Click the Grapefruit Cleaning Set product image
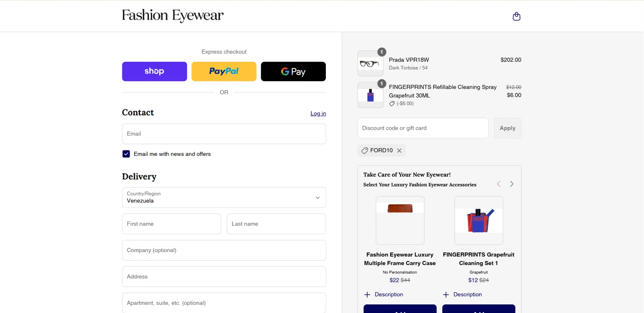The image size is (644, 313). tap(479, 220)
